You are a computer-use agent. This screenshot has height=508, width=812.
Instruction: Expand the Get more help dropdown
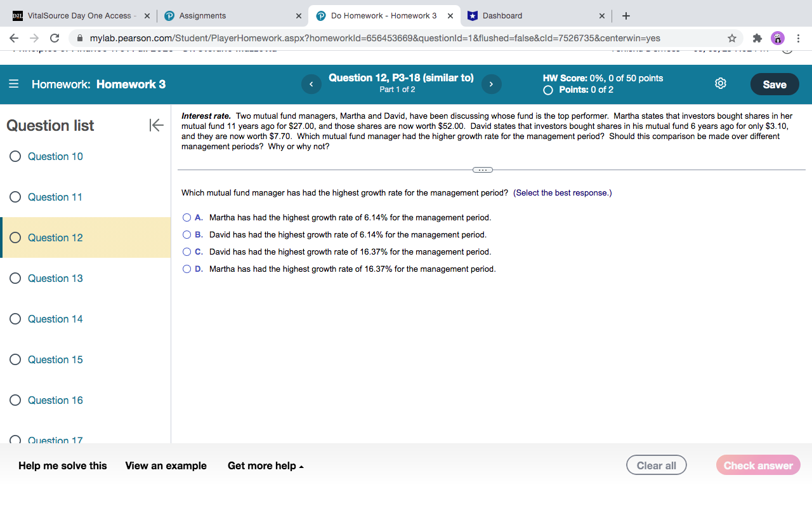[266, 465]
